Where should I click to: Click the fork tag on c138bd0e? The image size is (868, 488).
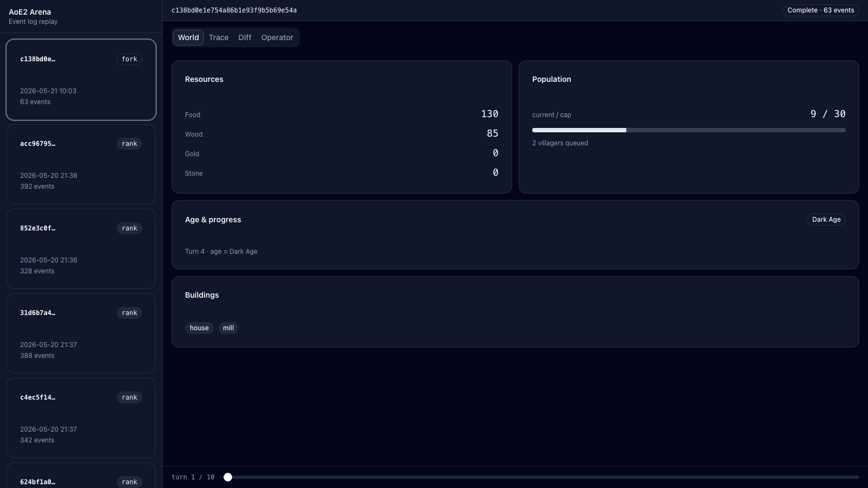click(x=129, y=59)
